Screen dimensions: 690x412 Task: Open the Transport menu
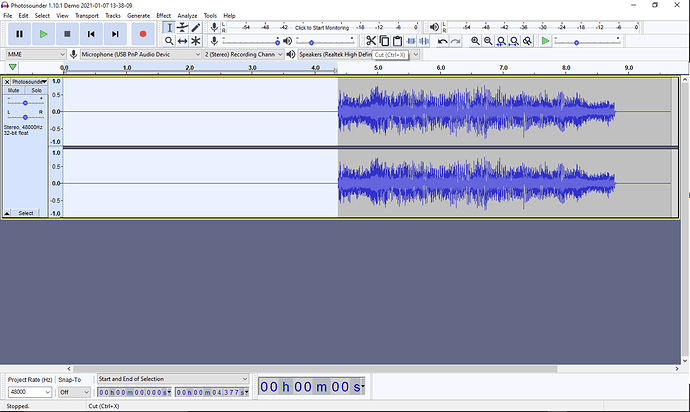[x=87, y=15]
